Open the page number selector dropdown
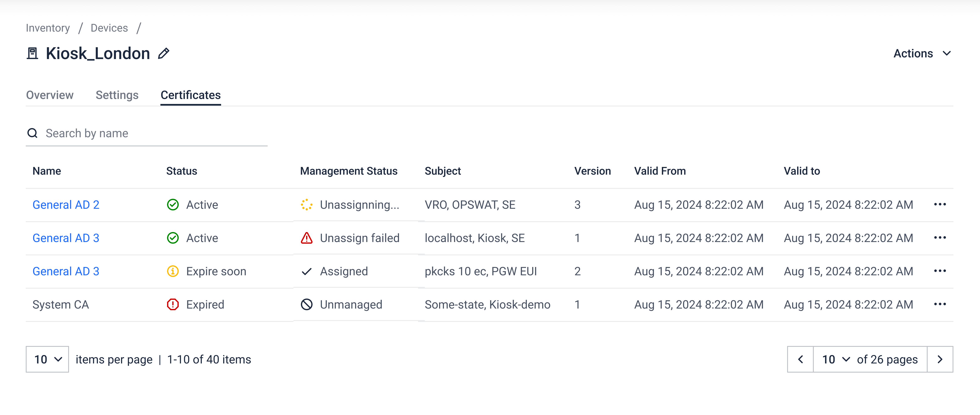This screenshot has height=415, width=980. tap(835, 359)
